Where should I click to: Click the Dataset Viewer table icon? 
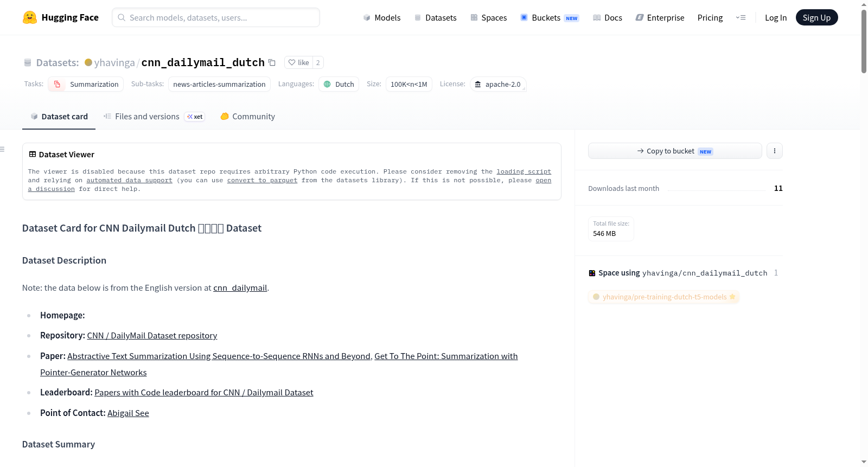[x=33, y=155]
